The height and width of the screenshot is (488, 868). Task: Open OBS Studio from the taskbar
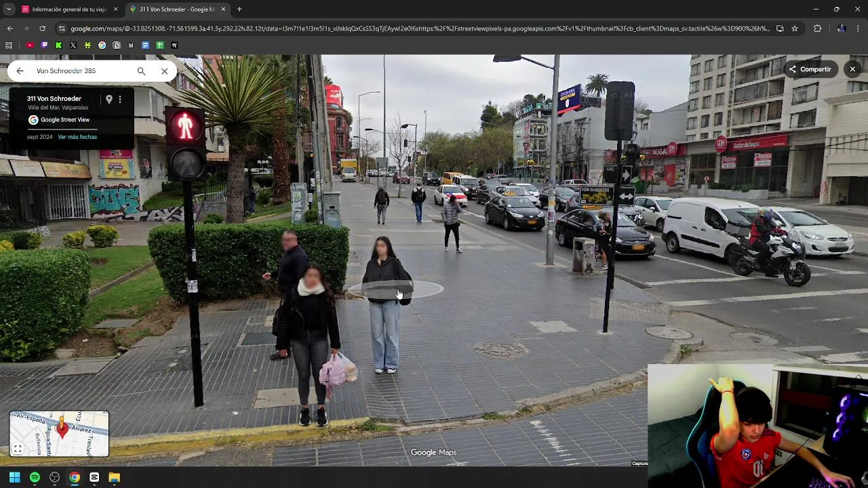point(54,477)
